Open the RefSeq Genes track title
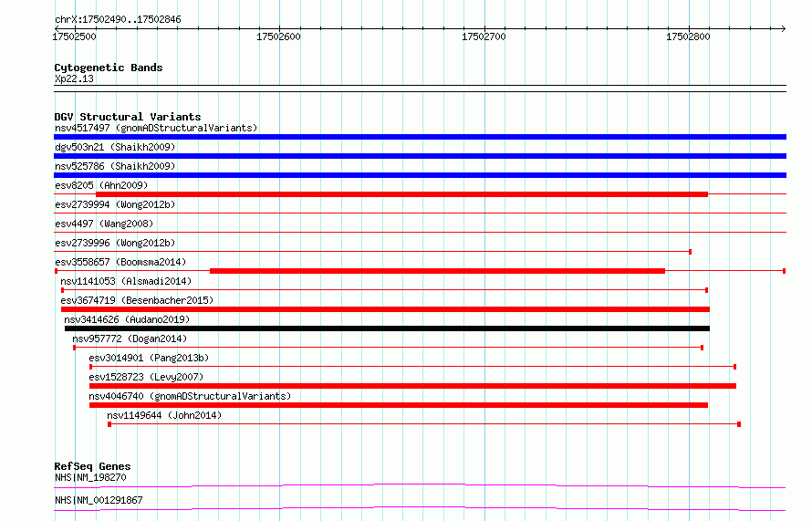The image size is (812, 521). point(92,466)
